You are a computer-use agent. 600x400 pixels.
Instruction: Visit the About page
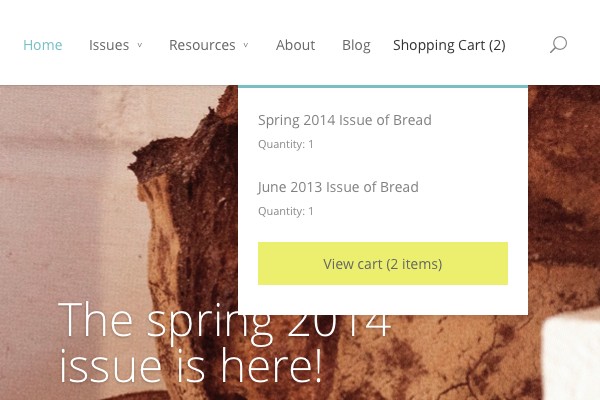click(x=295, y=45)
